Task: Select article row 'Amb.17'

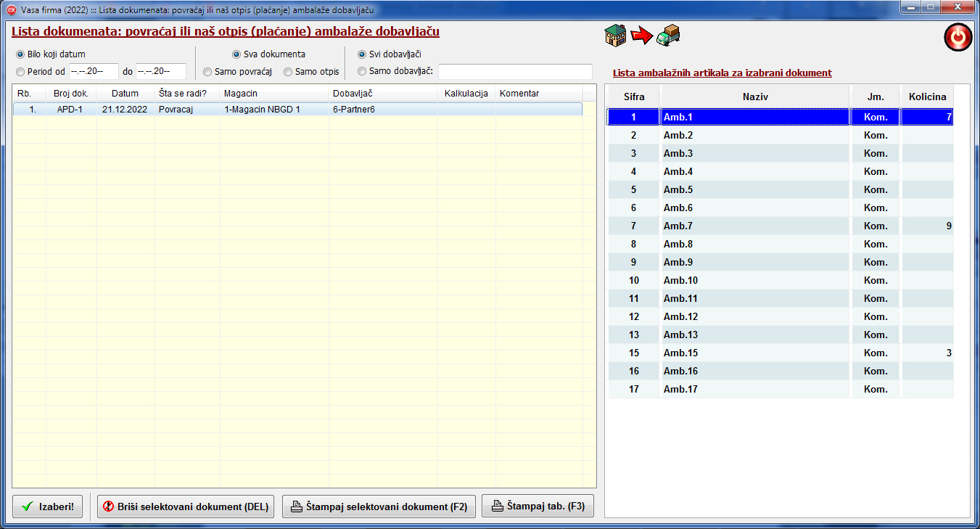Action: [x=780, y=389]
